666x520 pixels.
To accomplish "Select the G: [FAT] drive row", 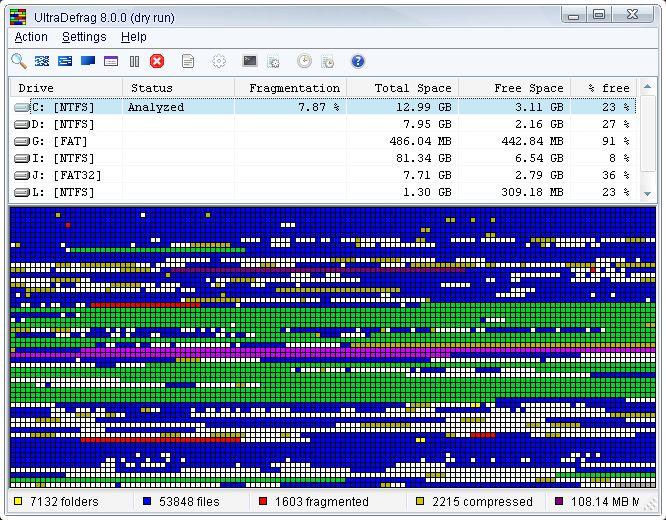I will [x=323, y=141].
